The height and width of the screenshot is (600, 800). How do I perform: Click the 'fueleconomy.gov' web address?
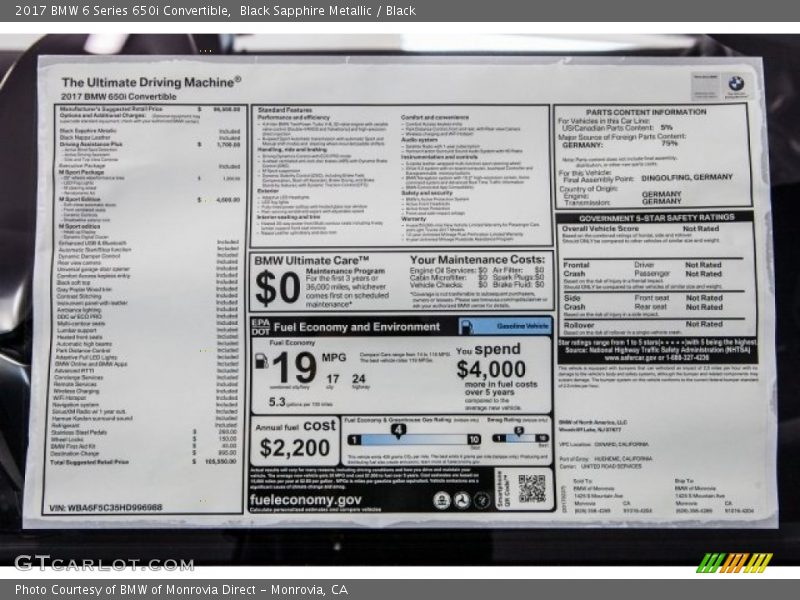coord(306,500)
